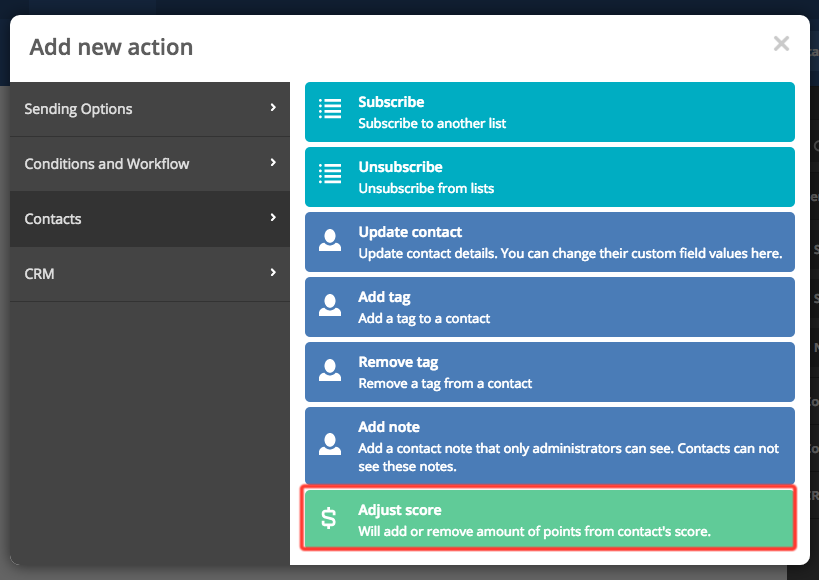819x580 pixels.
Task: Click the person icon beside Remove tag
Action: click(x=329, y=372)
